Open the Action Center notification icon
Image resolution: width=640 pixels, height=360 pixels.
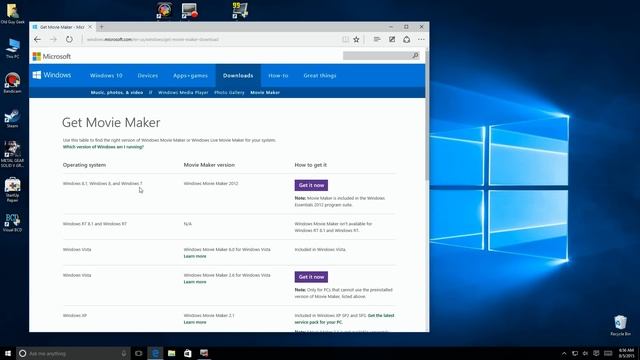pyautogui.click(x=596, y=353)
